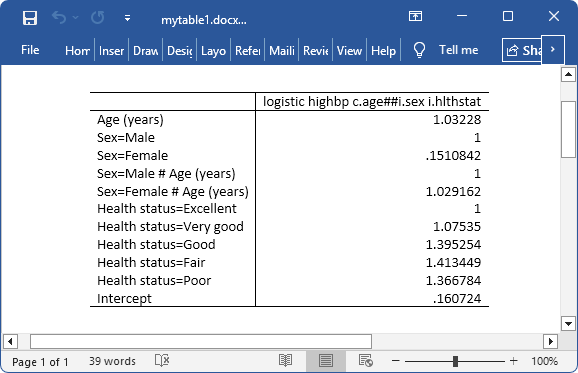Save the document with the floppy icon

click(30, 18)
